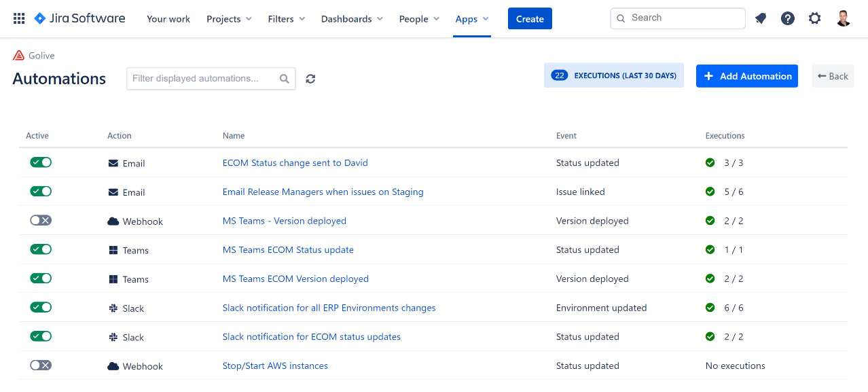This screenshot has width=868, height=392.
Task: Open Slack notification for ECOM status updates
Action: click(311, 337)
